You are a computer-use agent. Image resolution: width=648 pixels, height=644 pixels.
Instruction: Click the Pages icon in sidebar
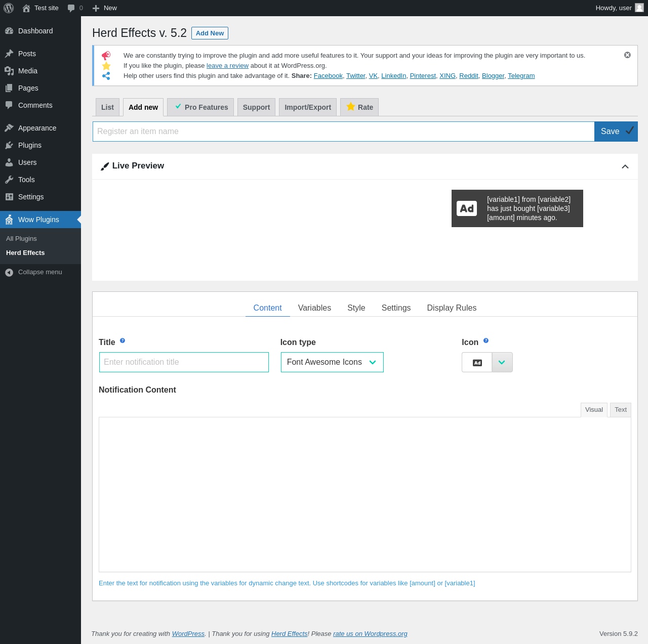pos(9,88)
